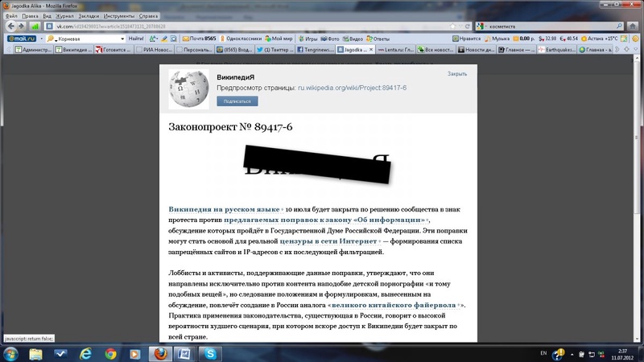
Task: Open the Астана +15°C weather widget
Action: coord(599,39)
